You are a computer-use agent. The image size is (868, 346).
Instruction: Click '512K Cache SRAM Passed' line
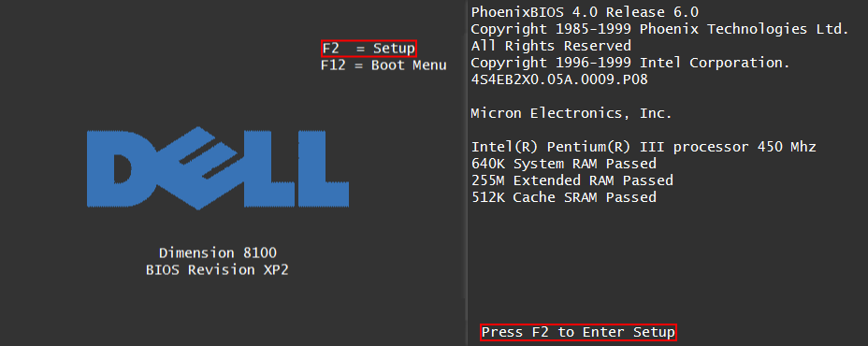coord(563,197)
